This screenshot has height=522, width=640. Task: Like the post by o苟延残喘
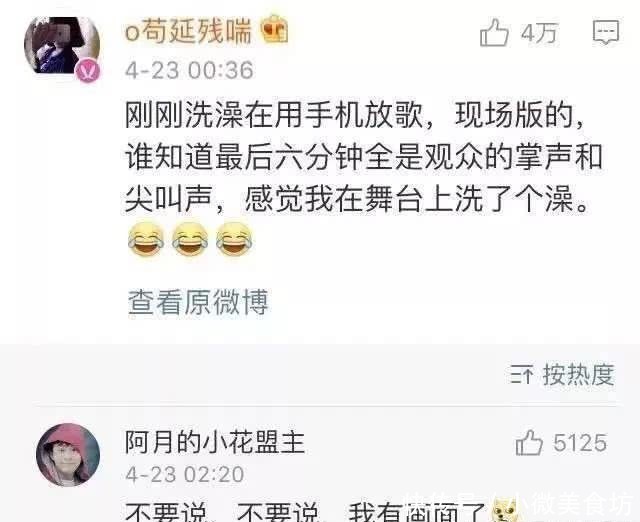pos(494,32)
